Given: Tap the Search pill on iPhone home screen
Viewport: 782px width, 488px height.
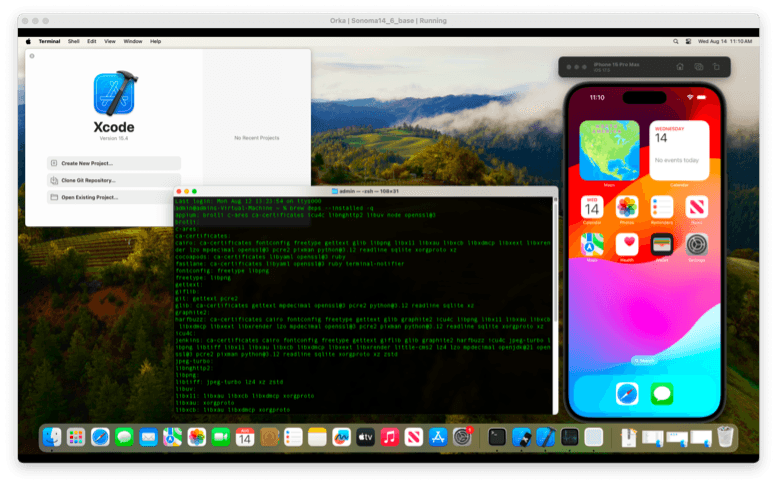Looking at the screenshot, I should [x=644, y=360].
